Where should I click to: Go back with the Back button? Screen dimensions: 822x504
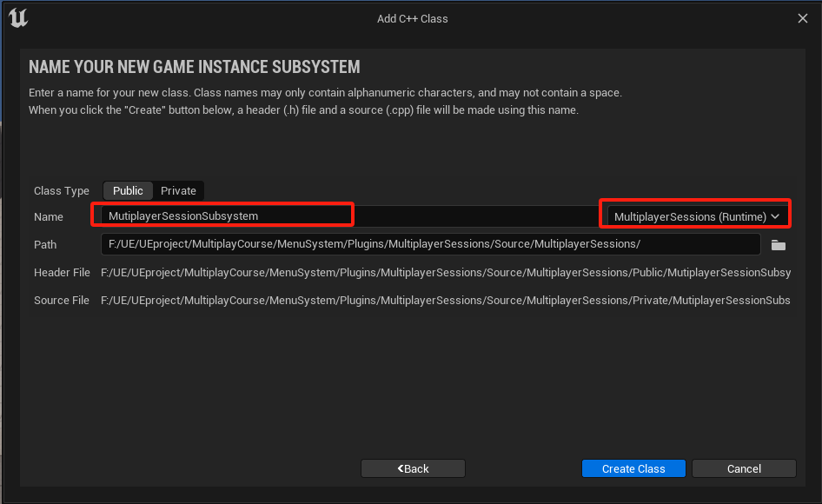pos(413,468)
